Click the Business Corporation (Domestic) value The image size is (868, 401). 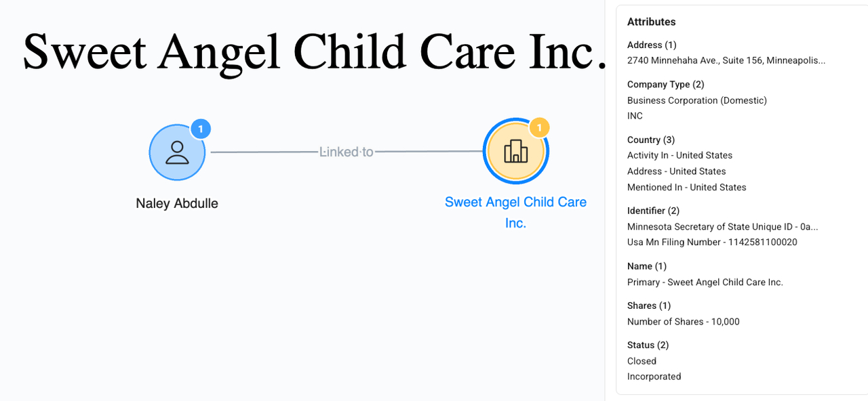(x=696, y=100)
